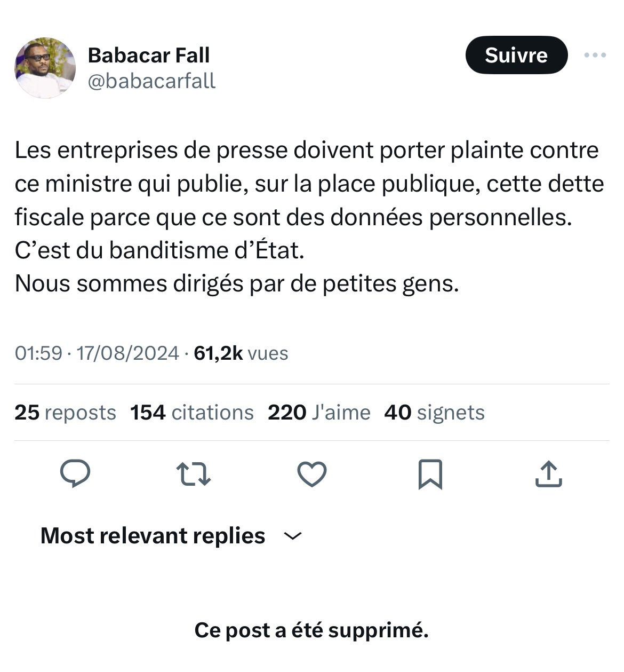The height and width of the screenshot is (672, 624).
Task: Open Babacar Fall profile picture
Action: coord(45,68)
